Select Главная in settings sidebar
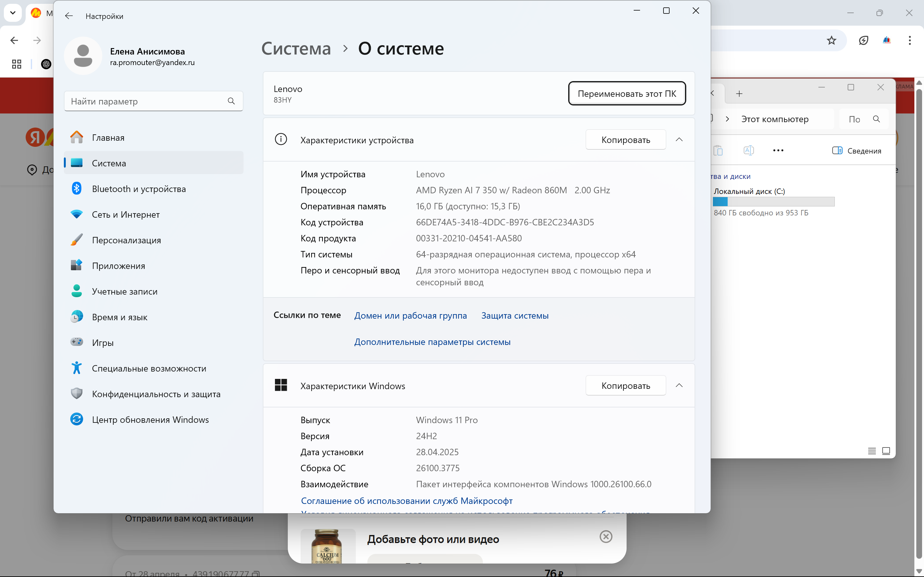This screenshot has height=577, width=924. pyautogui.click(x=108, y=138)
